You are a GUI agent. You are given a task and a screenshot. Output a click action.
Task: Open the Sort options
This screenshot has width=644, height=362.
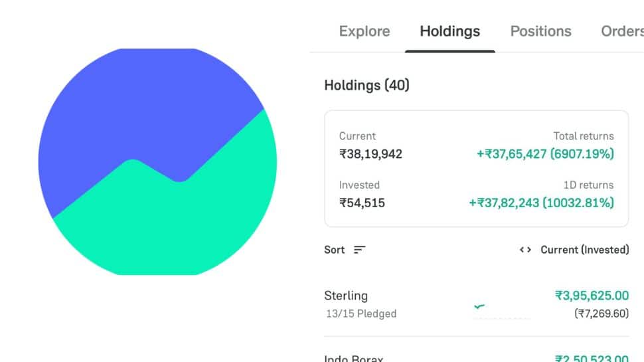(335, 250)
